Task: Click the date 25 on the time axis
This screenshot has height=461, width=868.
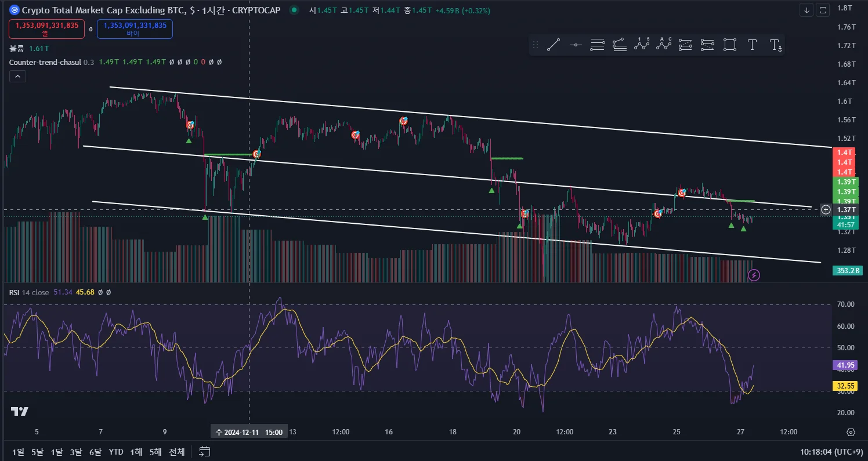Action: click(x=677, y=432)
